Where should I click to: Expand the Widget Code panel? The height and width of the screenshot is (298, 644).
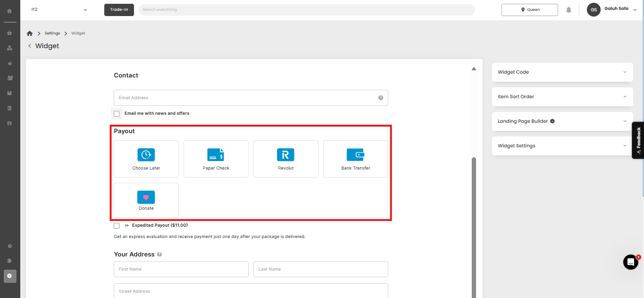tap(562, 72)
